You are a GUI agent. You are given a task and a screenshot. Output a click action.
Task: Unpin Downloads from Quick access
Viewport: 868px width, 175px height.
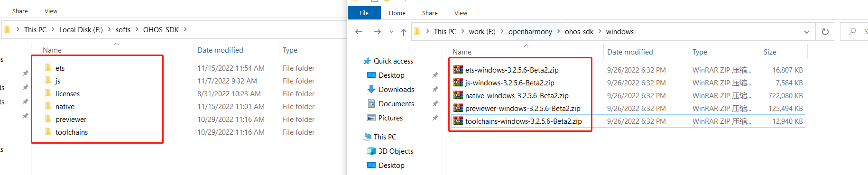435,89
